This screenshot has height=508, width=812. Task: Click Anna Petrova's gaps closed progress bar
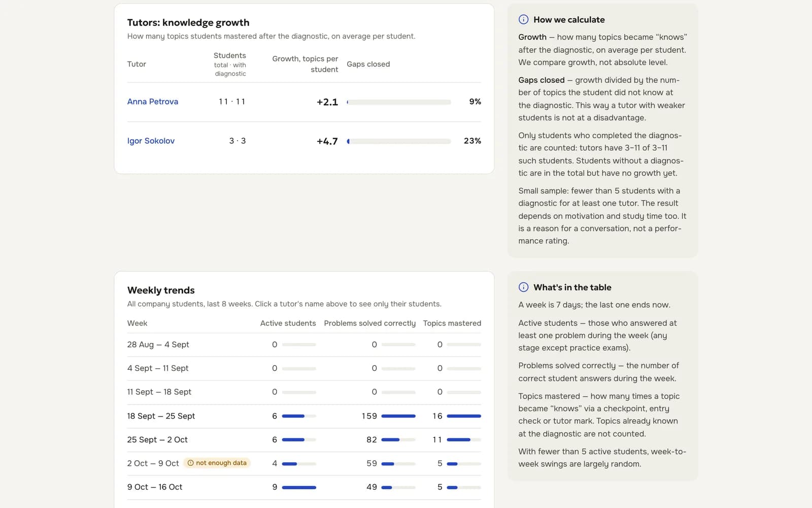pos(398,102)
